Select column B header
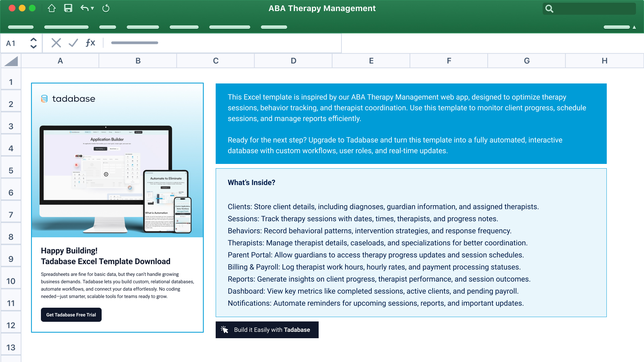The image size is (644, 362). (138, 61)
